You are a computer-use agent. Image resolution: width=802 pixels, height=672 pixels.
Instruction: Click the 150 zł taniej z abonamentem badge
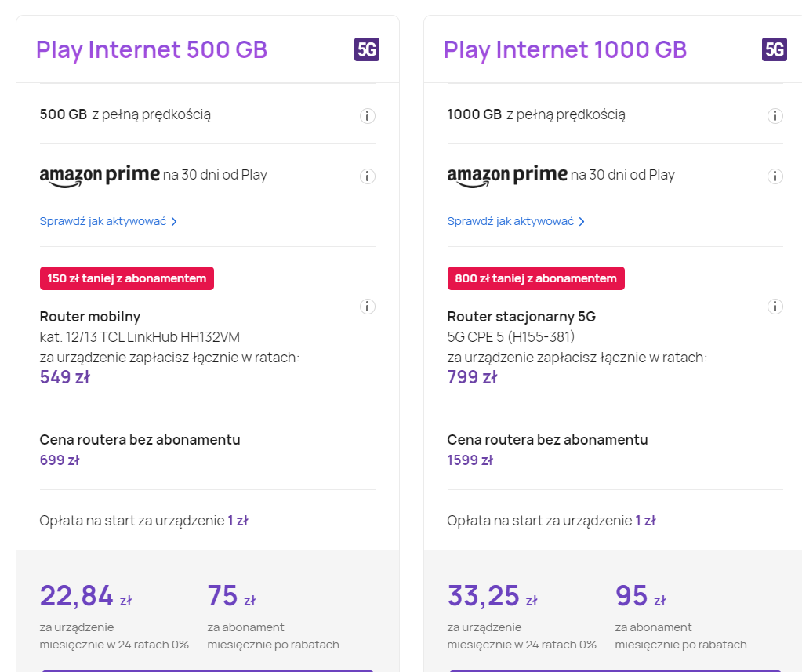click(127, 278)
